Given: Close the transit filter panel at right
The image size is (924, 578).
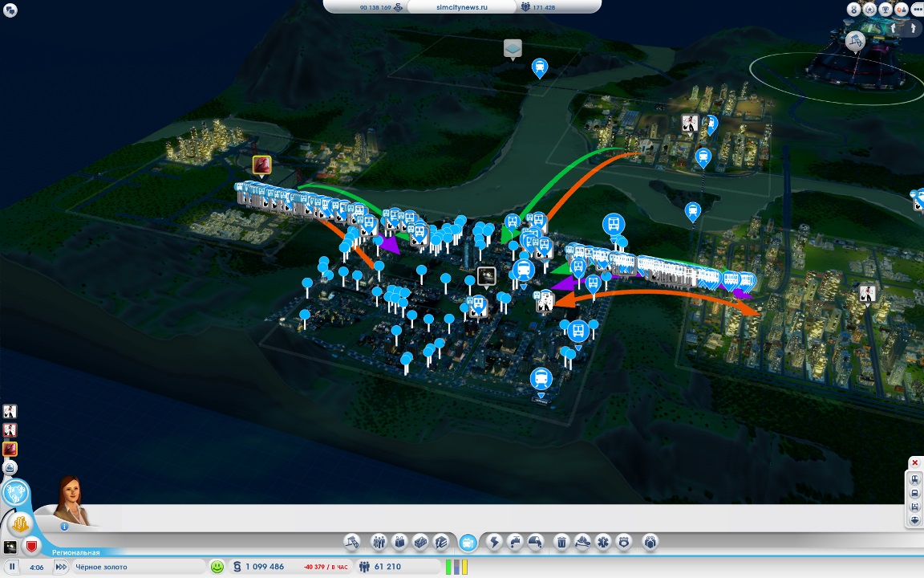Looking at the screenshot, I should pos(914,462).
